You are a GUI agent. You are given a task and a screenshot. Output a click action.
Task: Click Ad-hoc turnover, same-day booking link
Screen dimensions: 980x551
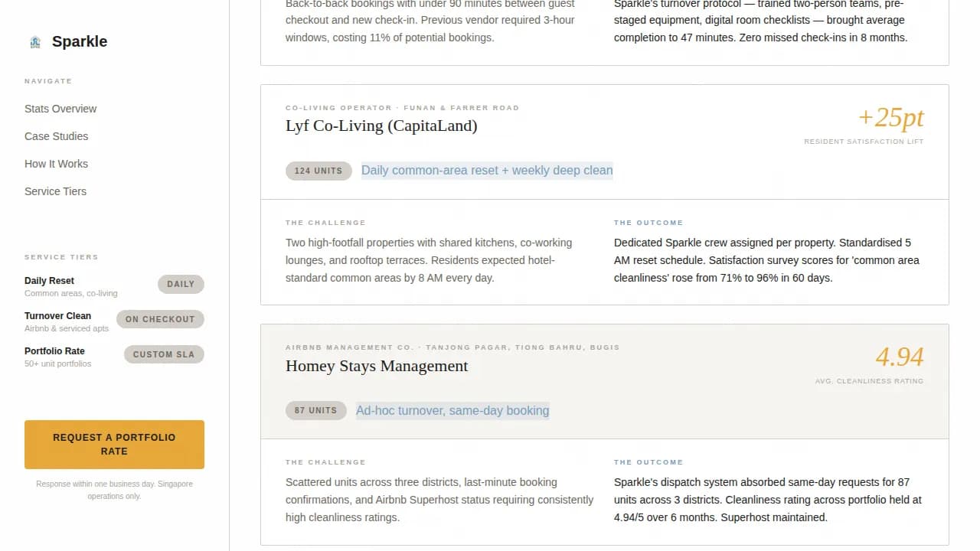click(x=452, y=411)
